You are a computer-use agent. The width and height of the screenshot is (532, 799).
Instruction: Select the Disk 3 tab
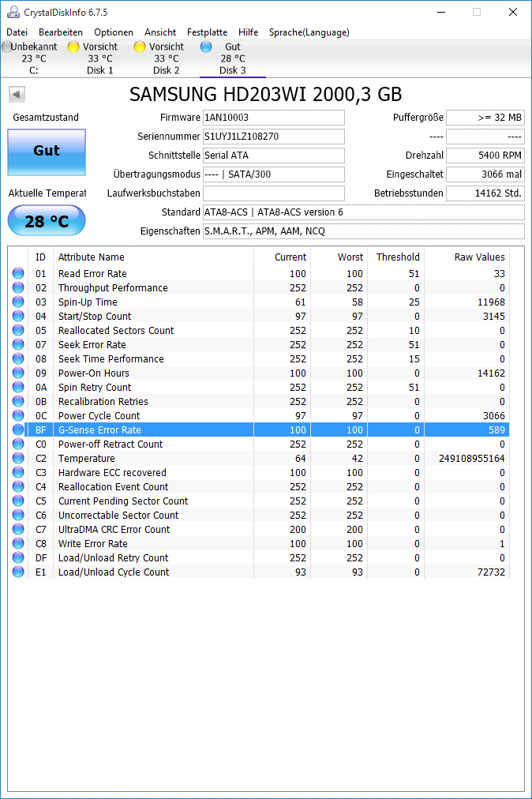coord(232,58)
